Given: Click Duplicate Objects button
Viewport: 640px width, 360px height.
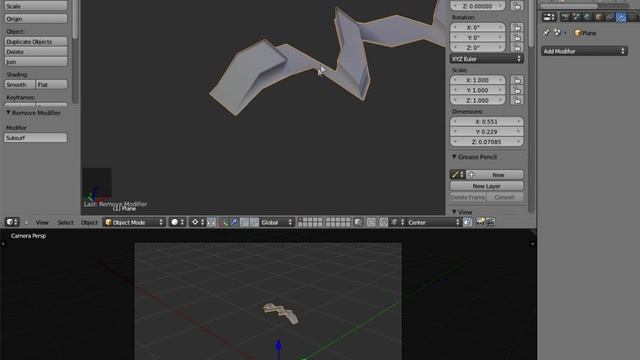Looking at the screenshot, I should pos(36,42).
